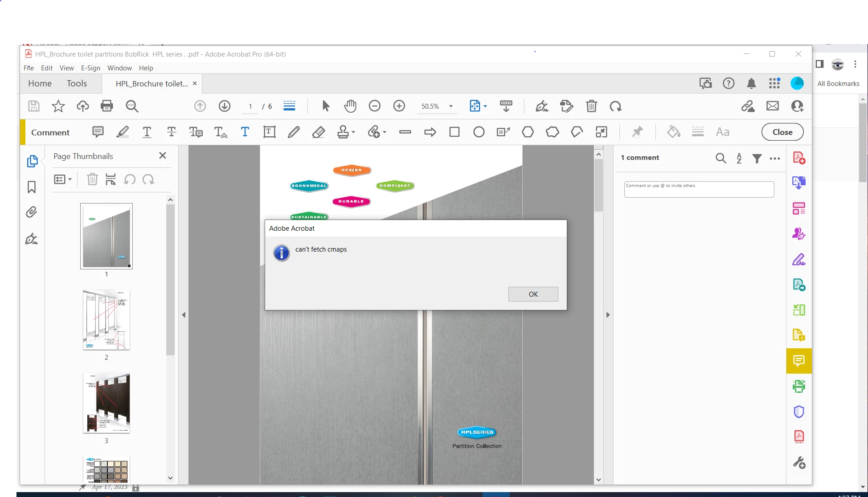
Task: Toggle the Bookmarks navigation panel
Action: [31, 187]
